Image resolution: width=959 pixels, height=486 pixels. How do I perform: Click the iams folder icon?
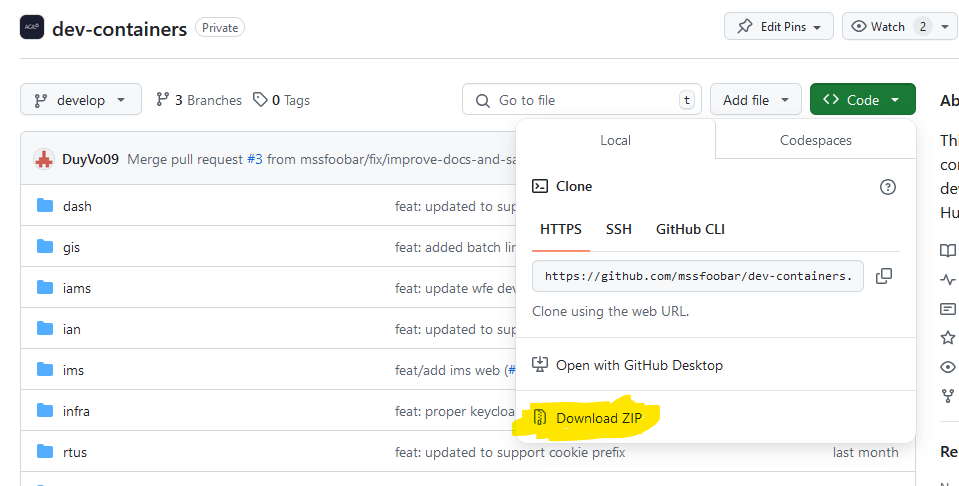[45, 287]
